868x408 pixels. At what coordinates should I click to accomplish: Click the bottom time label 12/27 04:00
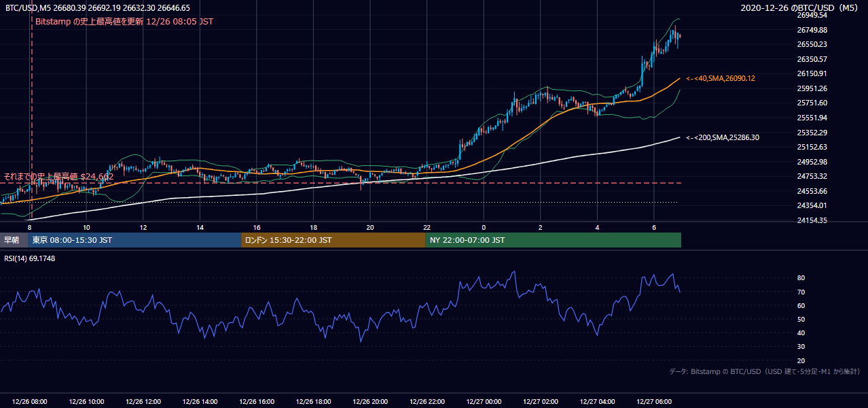[597, 402]
